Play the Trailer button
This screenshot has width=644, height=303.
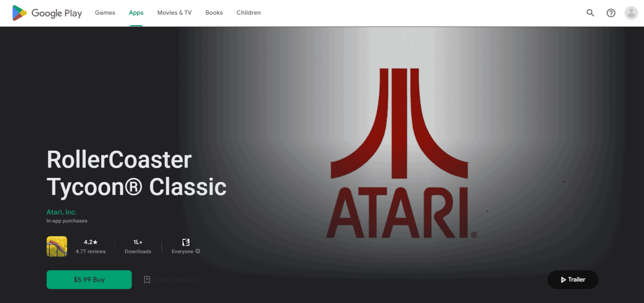click(x=573, y=279)
